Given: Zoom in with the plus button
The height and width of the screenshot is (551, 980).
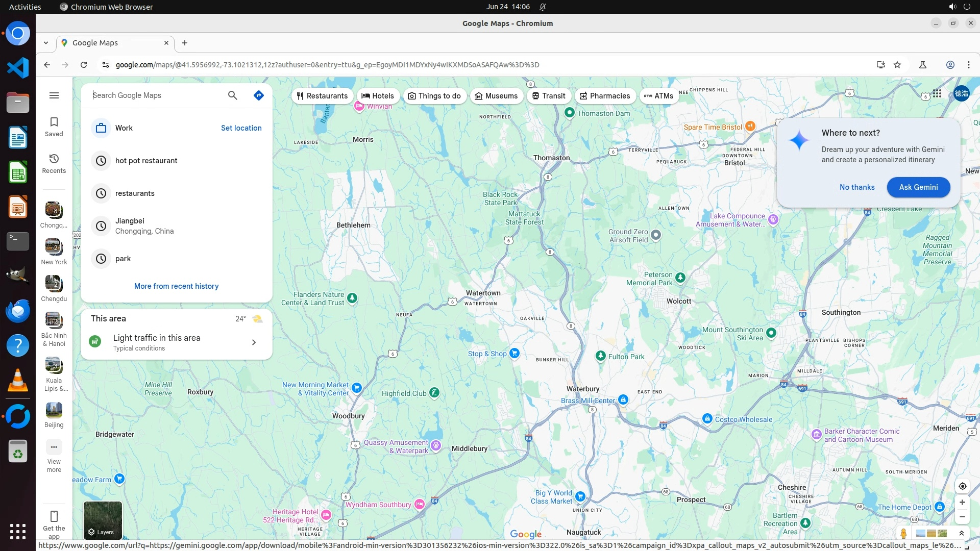Looking at the screenshot, I should coord(962,503).
